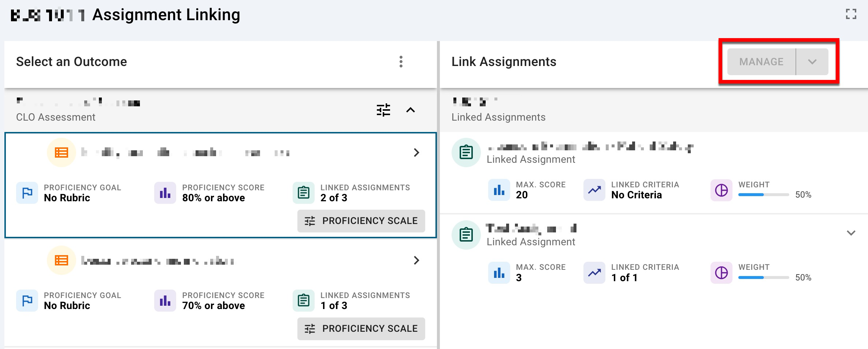Screen dimensions: 868x349
Task: Open Proficiency Scale for the 80% outcome
Action: coord(361,221)
